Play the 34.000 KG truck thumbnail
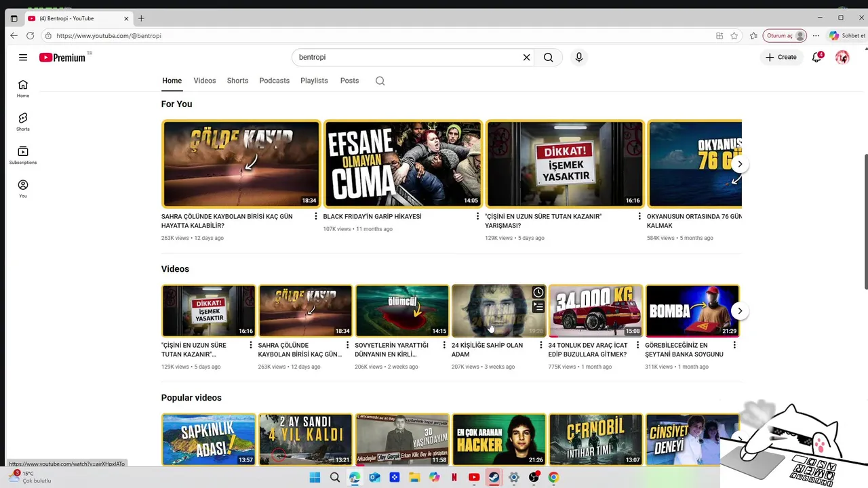Viewport: 868px width, 488px height. [x=595, y=311]
